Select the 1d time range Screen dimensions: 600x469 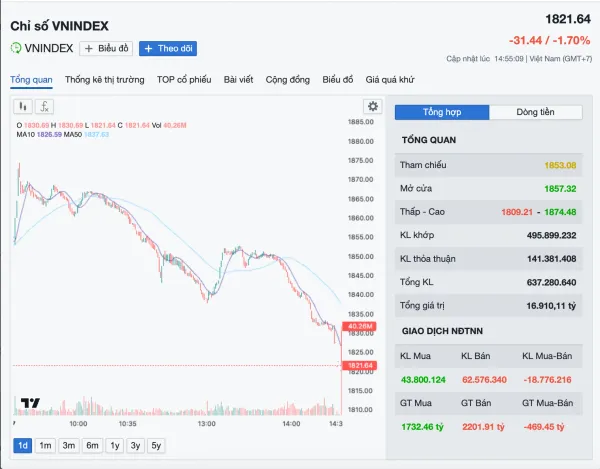coord(23,445)
